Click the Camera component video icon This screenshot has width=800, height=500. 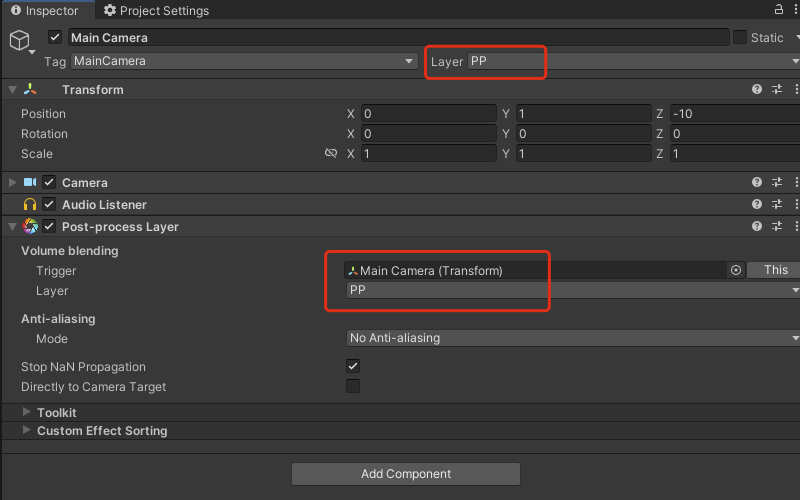(30, 182)
